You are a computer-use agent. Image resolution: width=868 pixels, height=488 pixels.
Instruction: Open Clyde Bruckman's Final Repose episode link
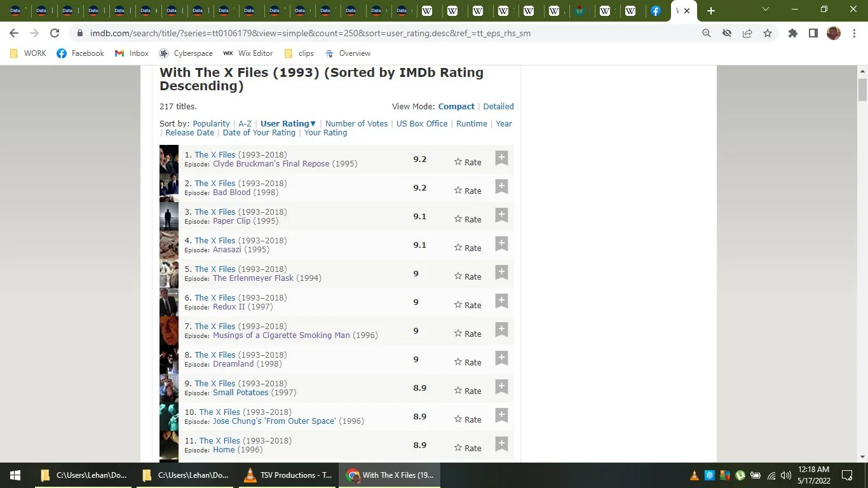271,164
